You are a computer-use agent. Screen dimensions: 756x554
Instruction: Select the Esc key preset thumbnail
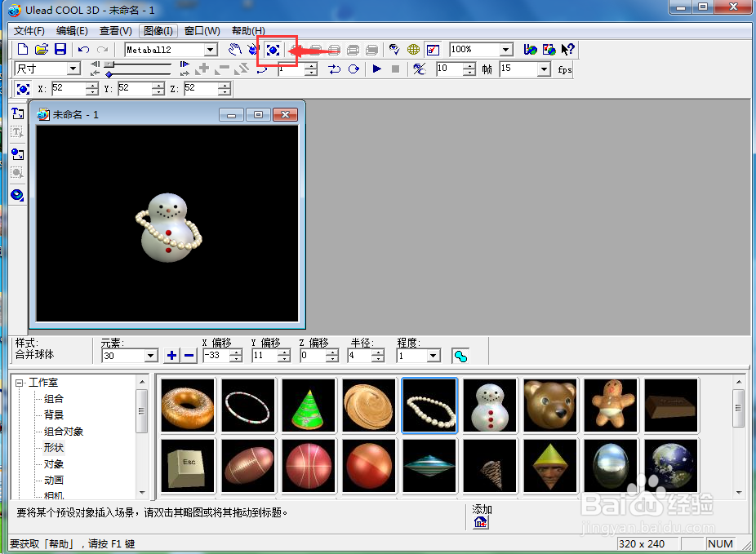(188, 466)
